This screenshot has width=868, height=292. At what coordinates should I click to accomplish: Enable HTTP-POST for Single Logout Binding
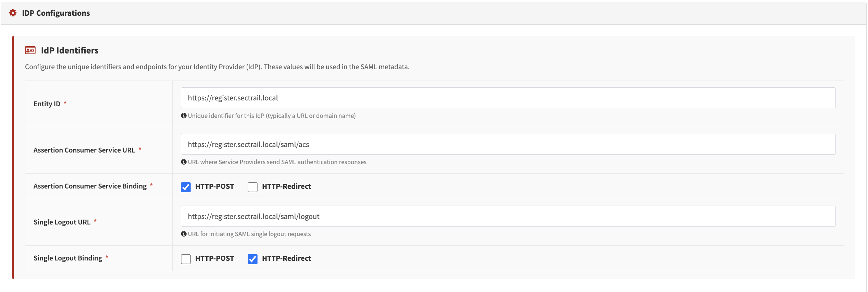click(x=186, y=259)
